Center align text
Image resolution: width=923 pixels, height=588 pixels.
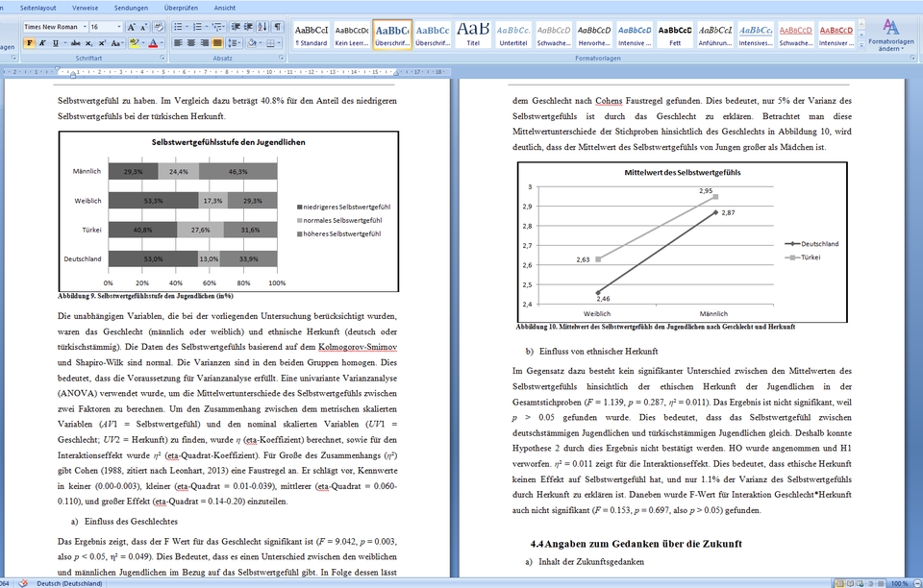coord(191,43)
